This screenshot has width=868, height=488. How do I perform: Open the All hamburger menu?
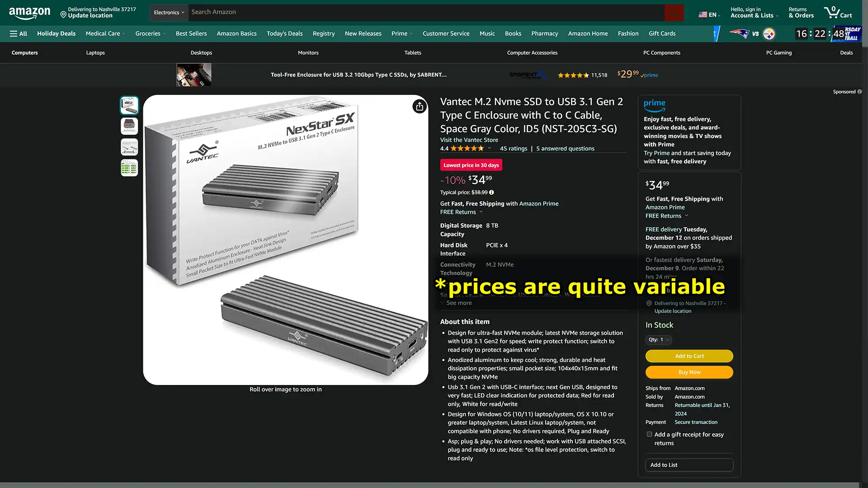click(x=19, y=33)
